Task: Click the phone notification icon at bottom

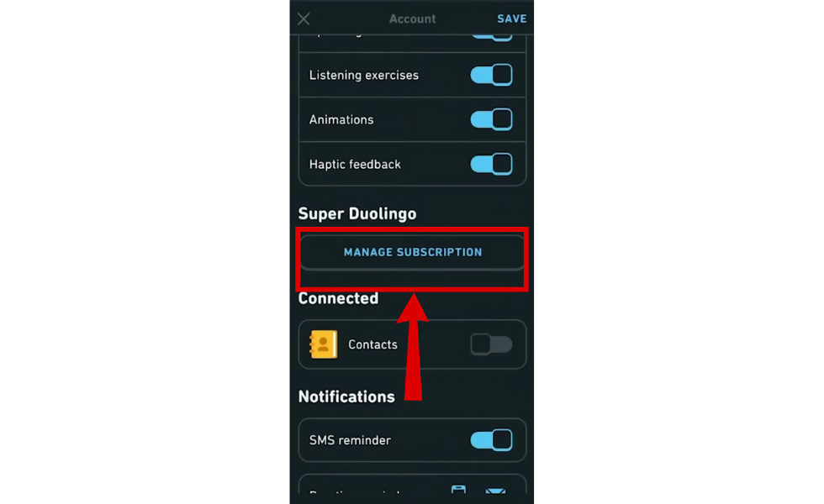Action: point(459,489)
